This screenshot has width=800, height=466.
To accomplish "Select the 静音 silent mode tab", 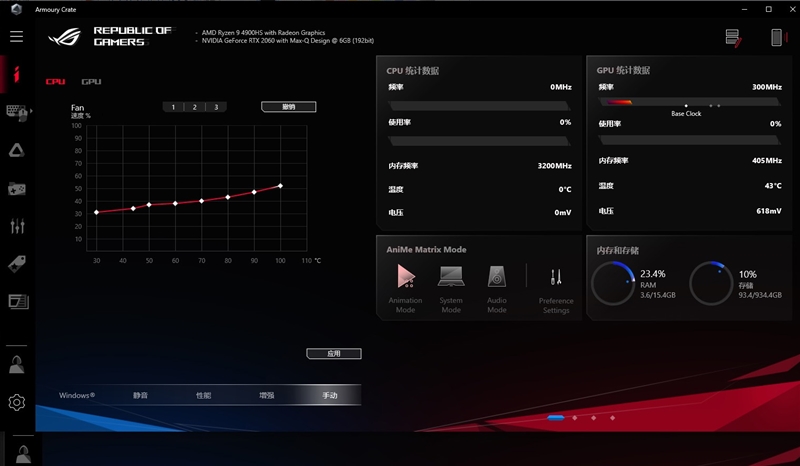I will [141, 396].
